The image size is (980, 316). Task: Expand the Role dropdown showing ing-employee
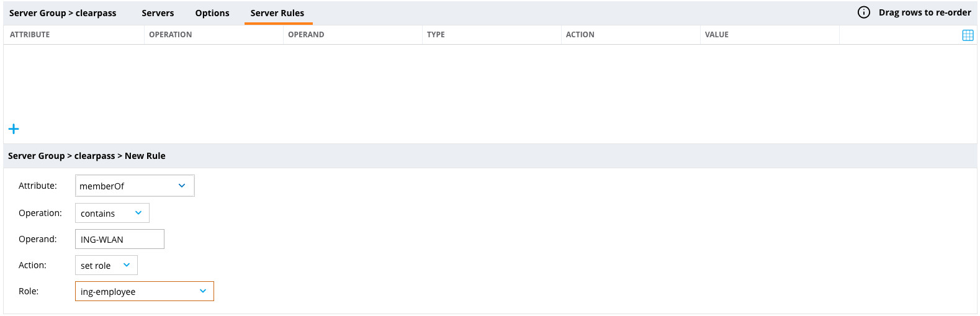coord(145,291)
